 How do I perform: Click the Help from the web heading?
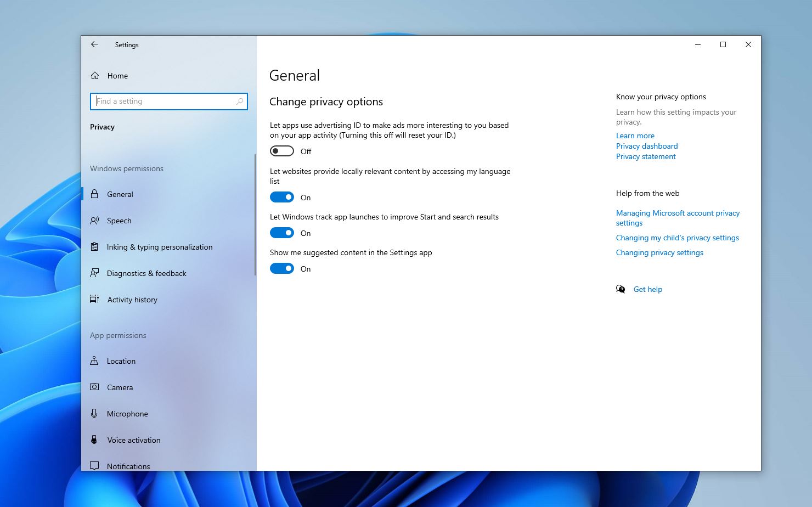point(647,193)
